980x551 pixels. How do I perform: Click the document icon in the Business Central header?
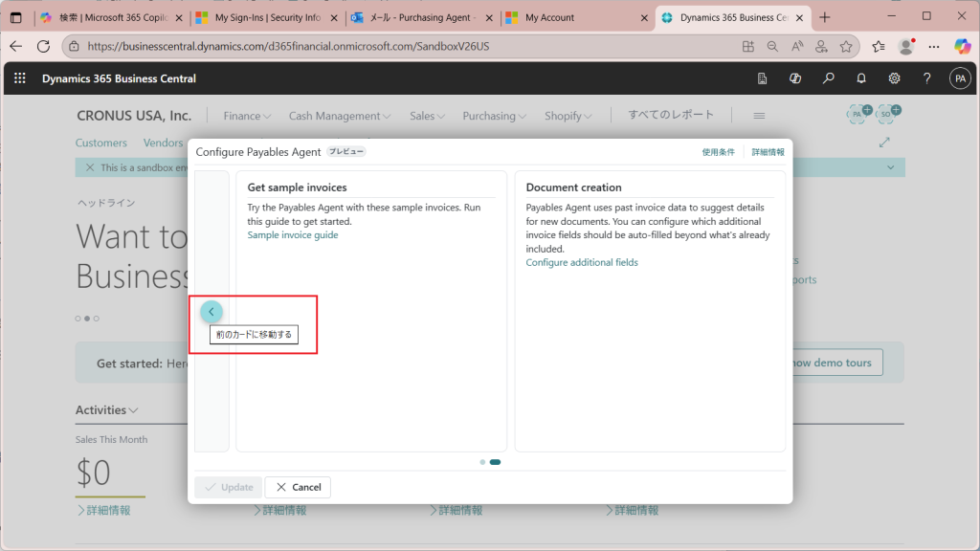[x=762, y=78]
